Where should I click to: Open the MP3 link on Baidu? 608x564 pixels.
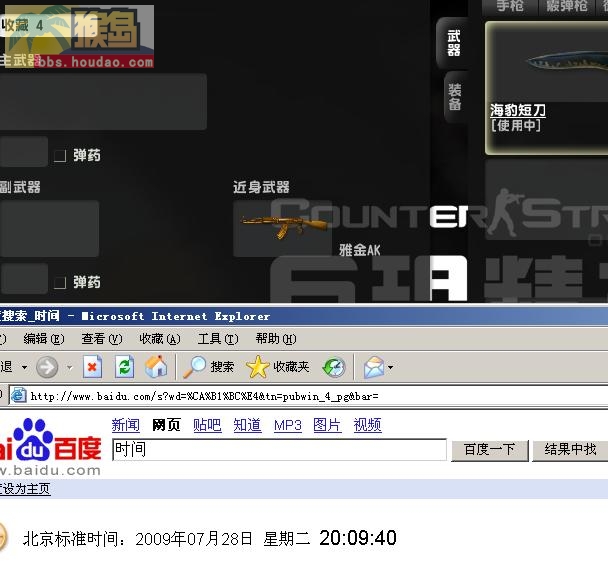[x=287, y=425]
